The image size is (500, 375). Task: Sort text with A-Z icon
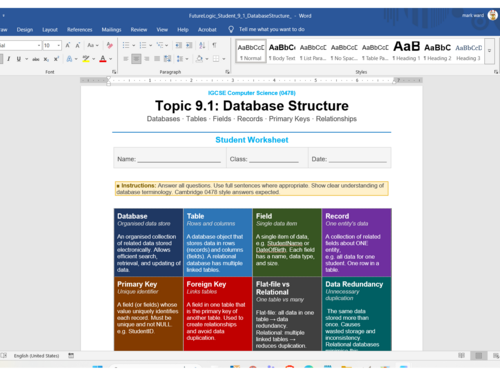[x=202, y=45]
